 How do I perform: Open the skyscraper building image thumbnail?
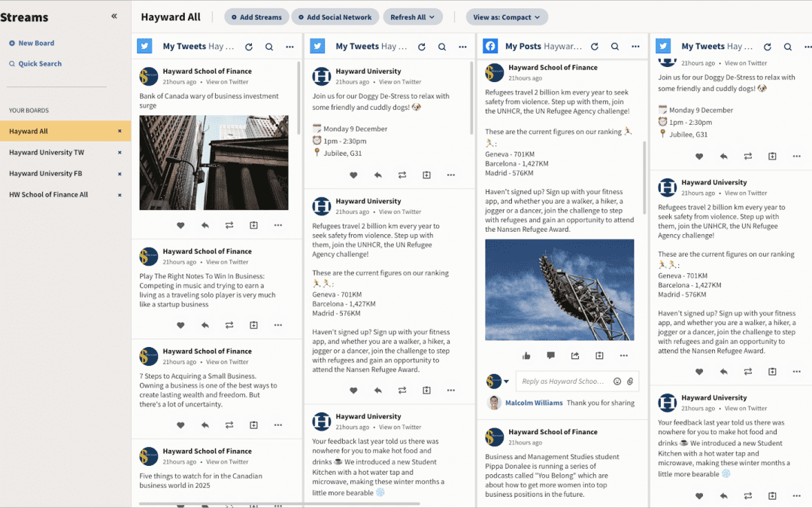tap(214, 163)
